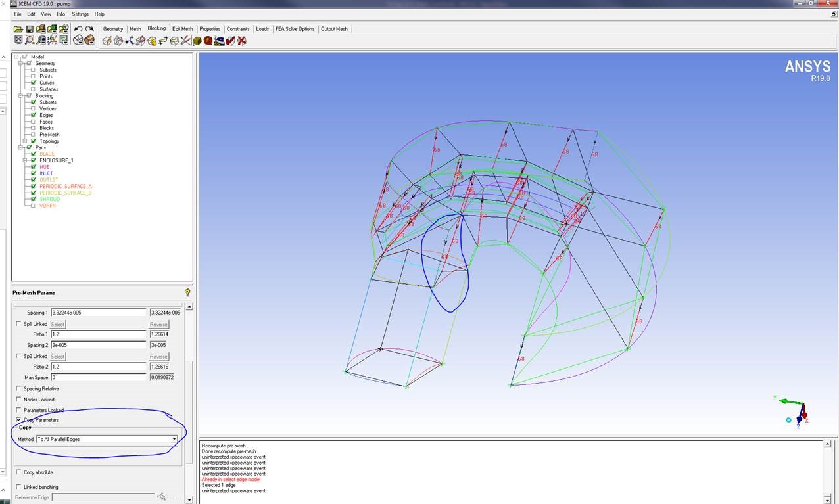The image size is (839, 504).
Task: Select the Edit Edge tool
Action: coord(185,41)
